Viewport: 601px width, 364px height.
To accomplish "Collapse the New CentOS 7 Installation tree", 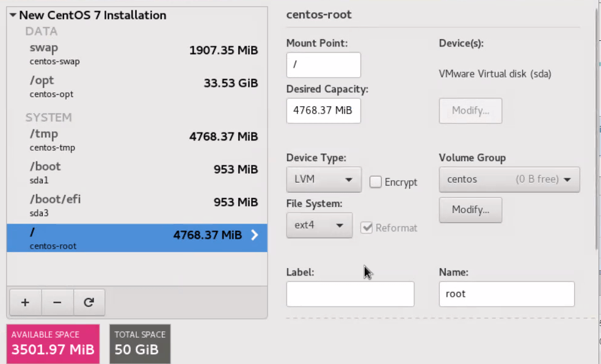I will point(13,15).
